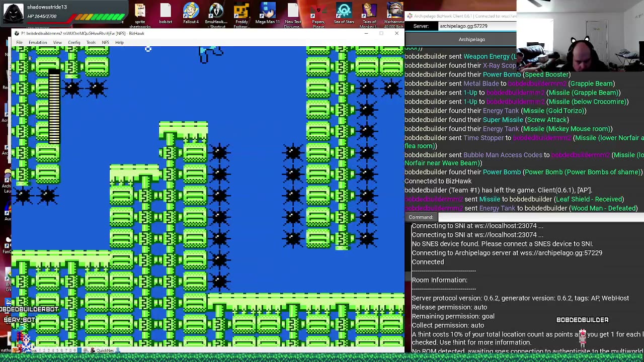Viewport: 644px width, 362px height.
Task: Open the New Text Document icon
Action: [x=293, y=15]
